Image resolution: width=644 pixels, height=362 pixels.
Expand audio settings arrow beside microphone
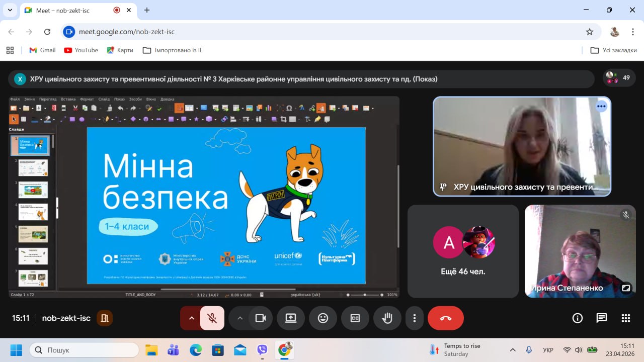(191, 318)
